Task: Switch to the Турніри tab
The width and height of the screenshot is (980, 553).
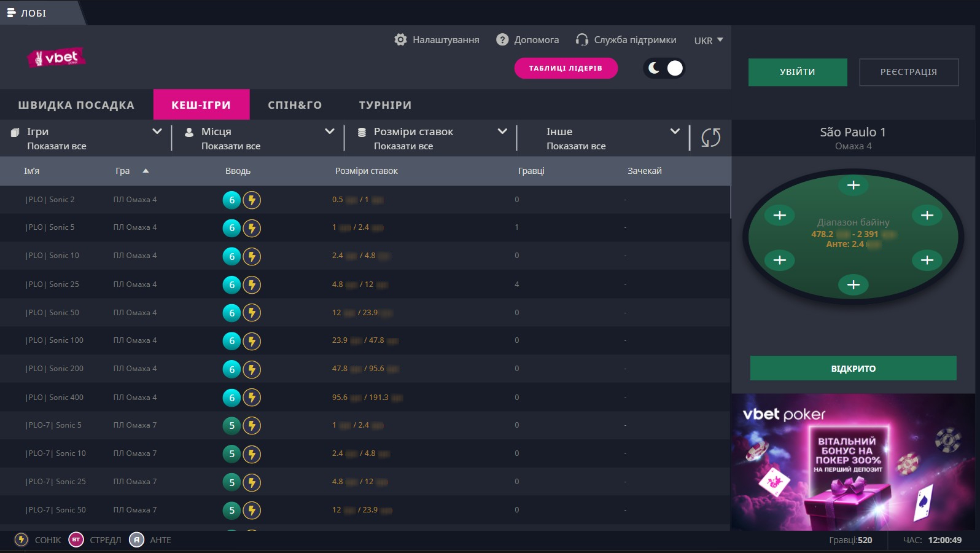Action: click(385, 105)
